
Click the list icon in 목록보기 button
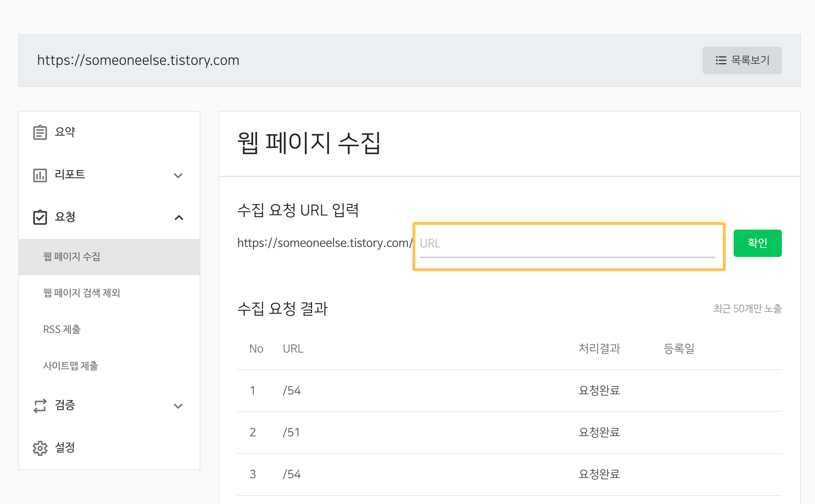click(x=721, y=60)
